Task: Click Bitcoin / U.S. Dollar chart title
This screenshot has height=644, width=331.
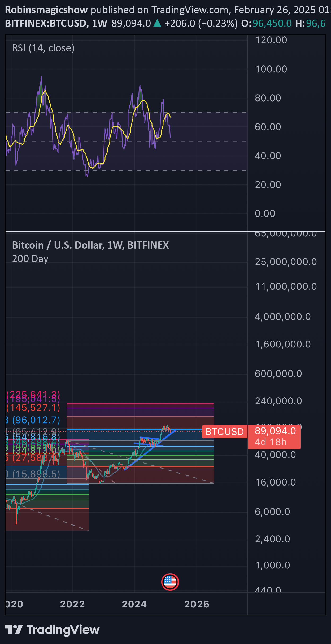Action: [x=90, y=245]
